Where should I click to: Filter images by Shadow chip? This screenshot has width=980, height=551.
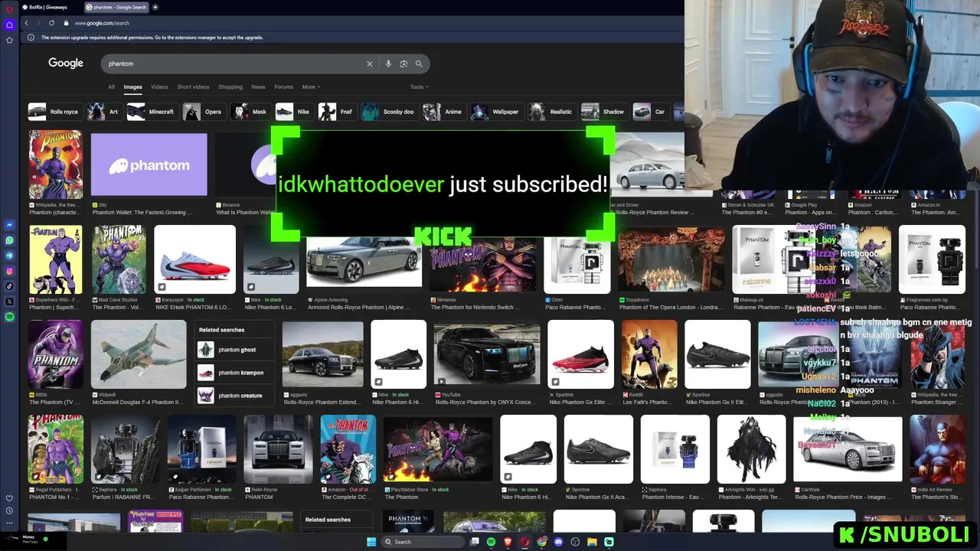click(603, 112)
